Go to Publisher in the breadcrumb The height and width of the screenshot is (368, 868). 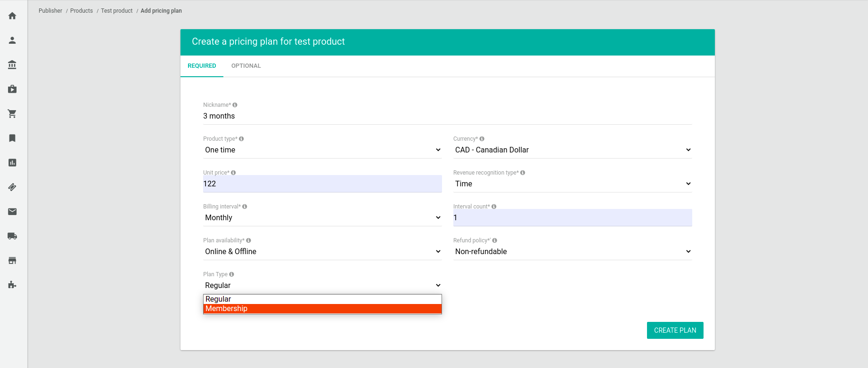50,11
